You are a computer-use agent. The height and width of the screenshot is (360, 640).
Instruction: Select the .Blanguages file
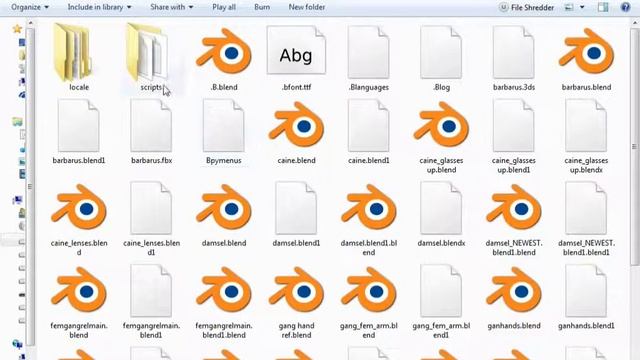369,57
